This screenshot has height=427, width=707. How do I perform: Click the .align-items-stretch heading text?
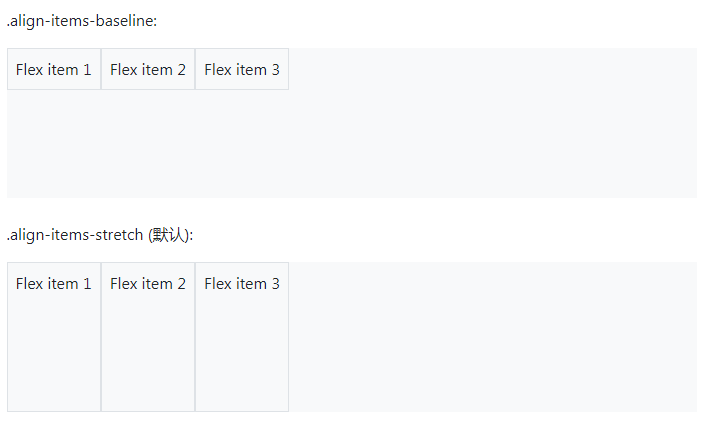pos(75,235)
